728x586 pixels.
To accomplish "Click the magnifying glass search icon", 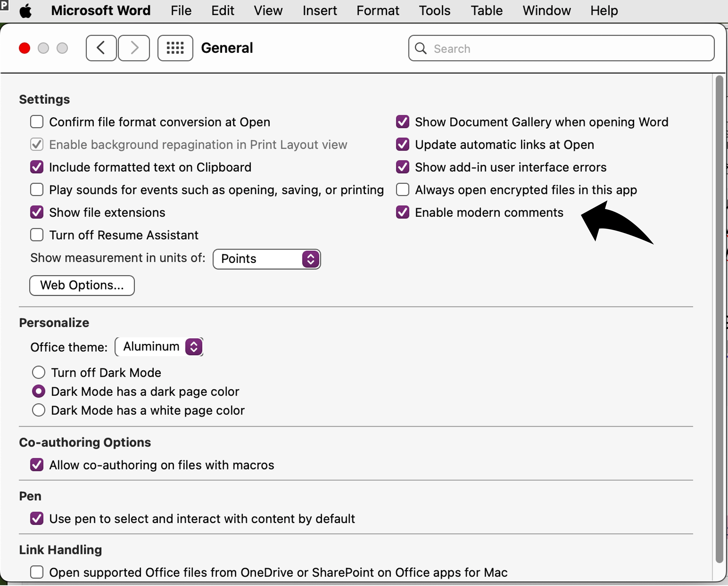I will coord(420,48).
